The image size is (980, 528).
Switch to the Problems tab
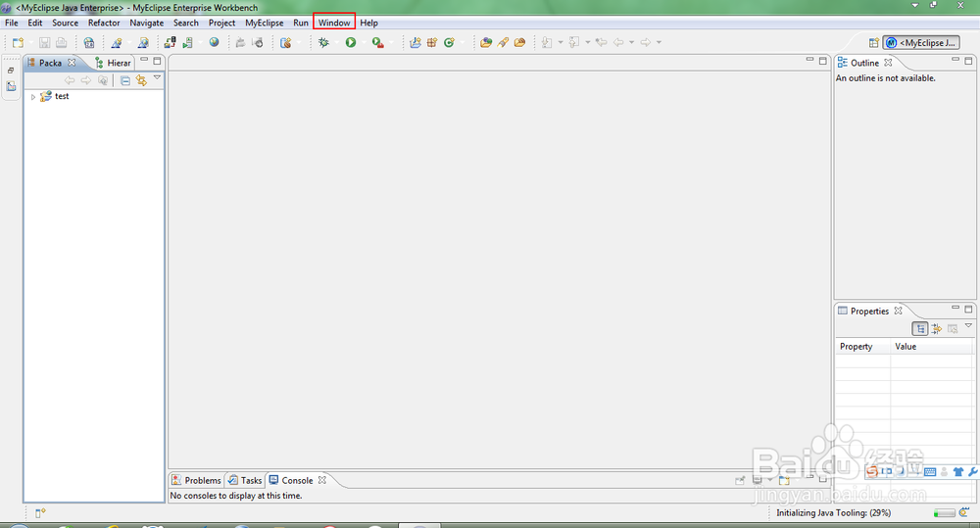(197, 480)
